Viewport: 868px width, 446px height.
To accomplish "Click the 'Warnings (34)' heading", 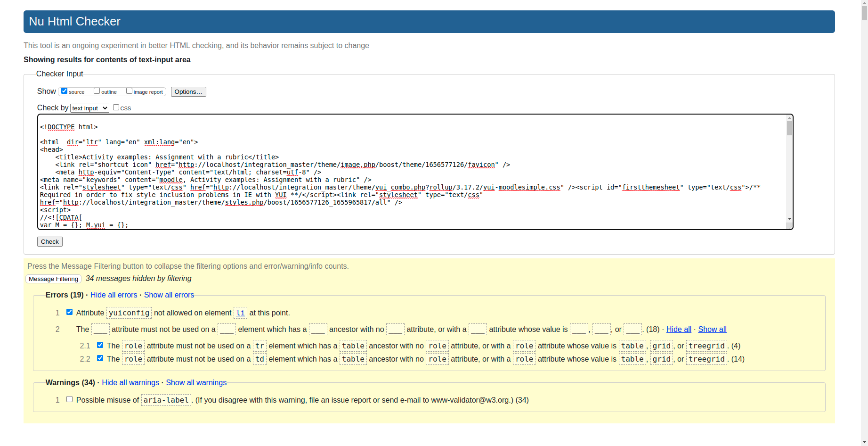I will coord(70,382).
